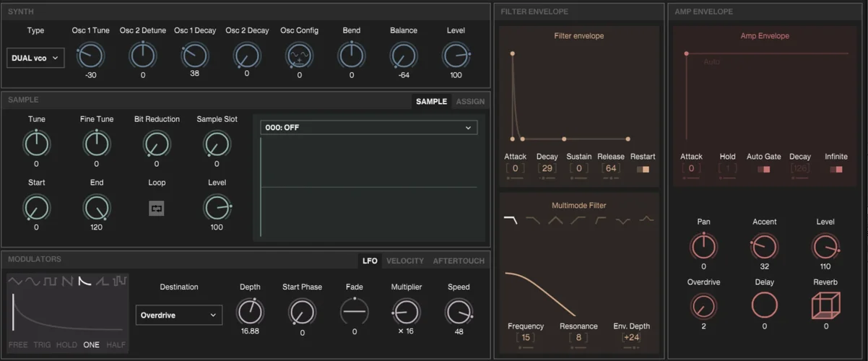Select the first low-pass filter type
Viewport: 868px width, 361px height.
pos(511,220)
